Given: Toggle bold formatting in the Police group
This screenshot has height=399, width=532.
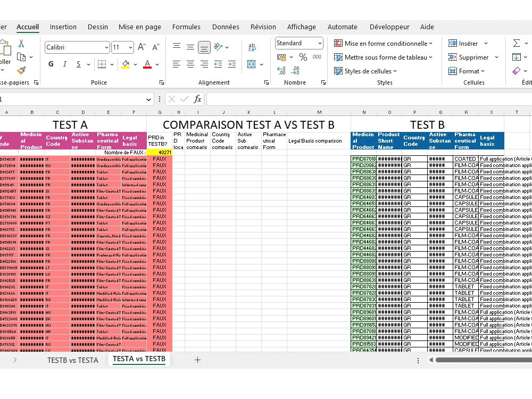Looking at the screenshot, I should (x=51, y=64).
